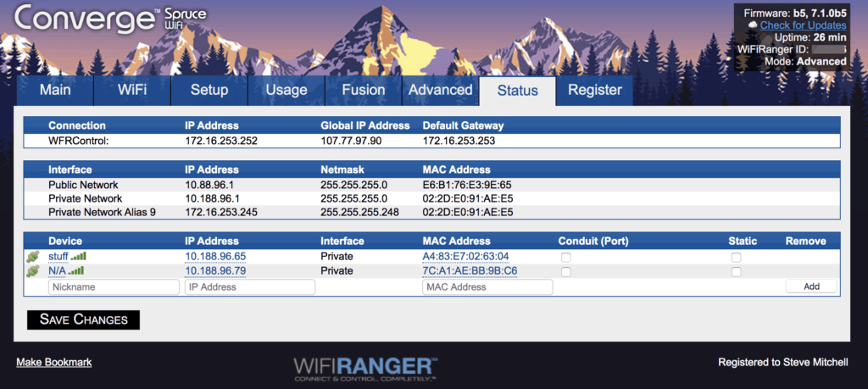Click the Mode: Advanced text
The height and width of the screenshot is (389, 868).
(805, 61)
